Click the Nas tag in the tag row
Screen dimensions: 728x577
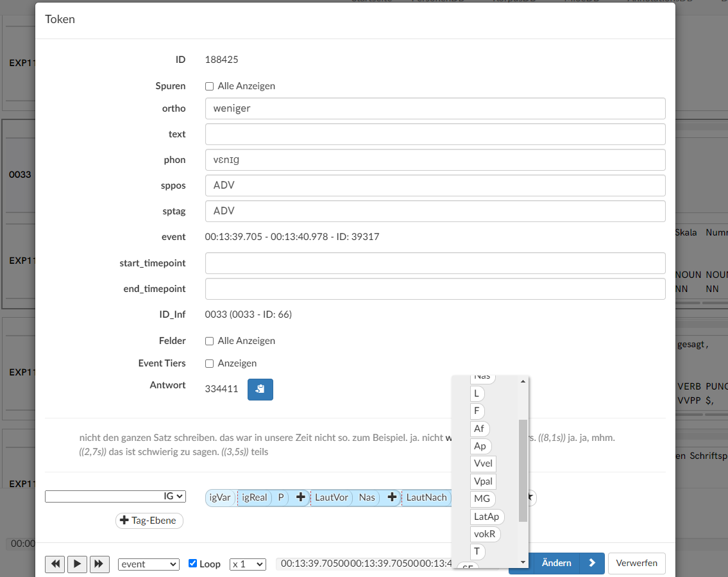click(x=367, y=497)
